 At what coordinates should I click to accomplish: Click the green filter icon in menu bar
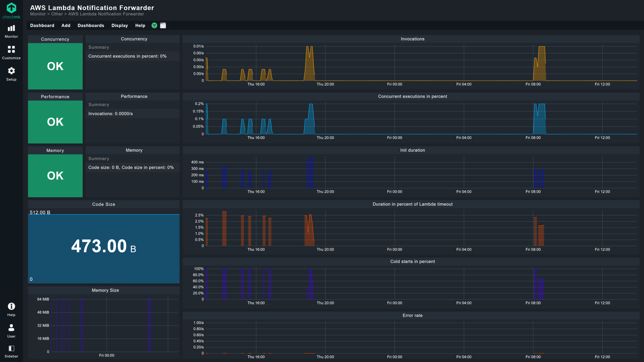(154, 25)
